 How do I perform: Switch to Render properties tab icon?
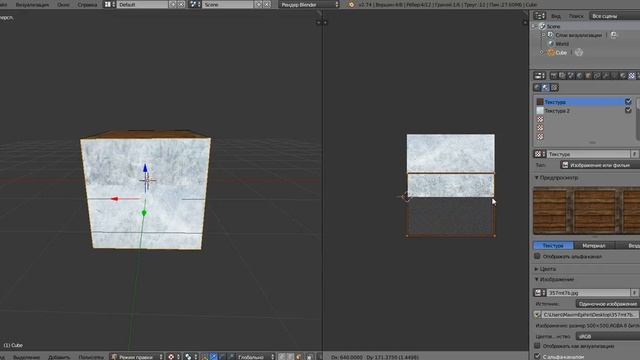[554, 76]
